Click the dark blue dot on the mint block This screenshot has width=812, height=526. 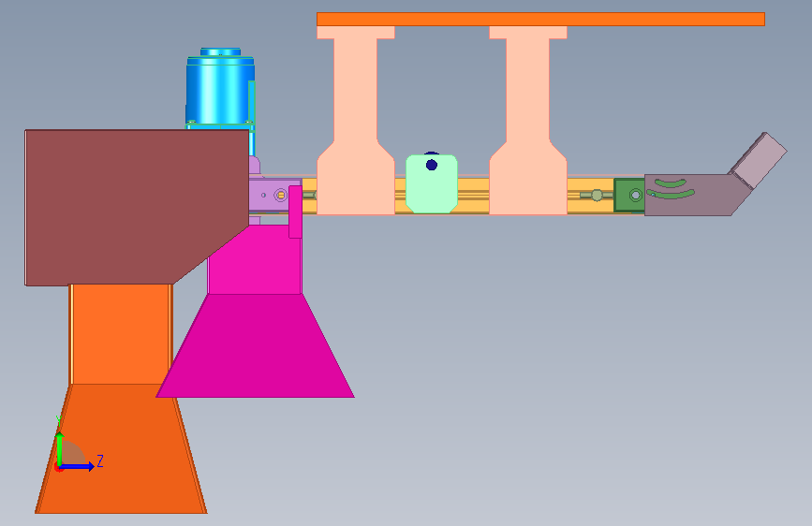click(432, 165)
